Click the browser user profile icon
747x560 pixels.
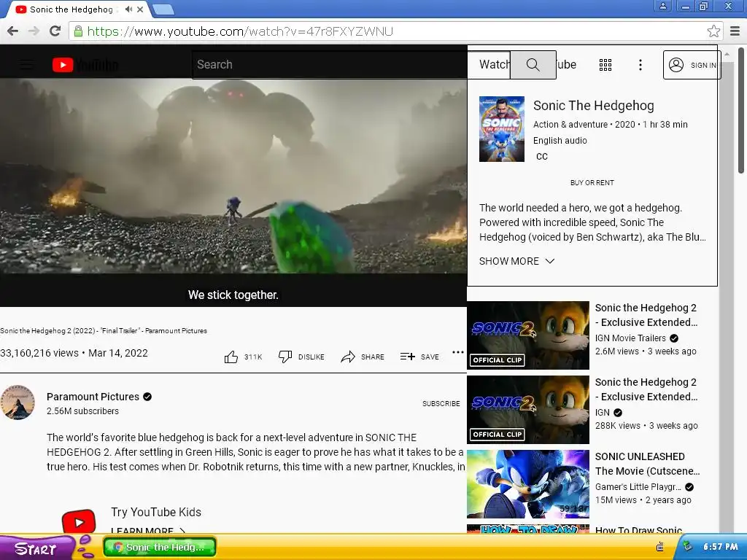click(662, 6)
